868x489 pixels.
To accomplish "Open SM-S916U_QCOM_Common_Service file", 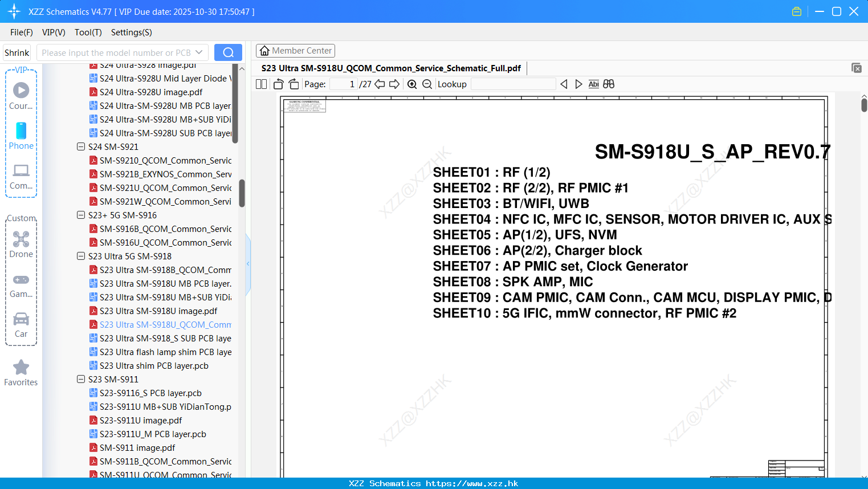I will click(160, 242).
